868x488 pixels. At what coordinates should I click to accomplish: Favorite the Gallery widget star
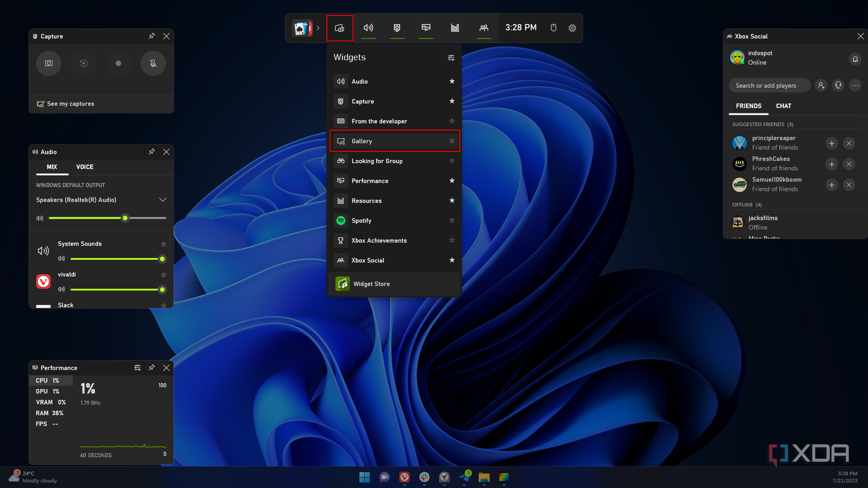click(x=452, y=141)
